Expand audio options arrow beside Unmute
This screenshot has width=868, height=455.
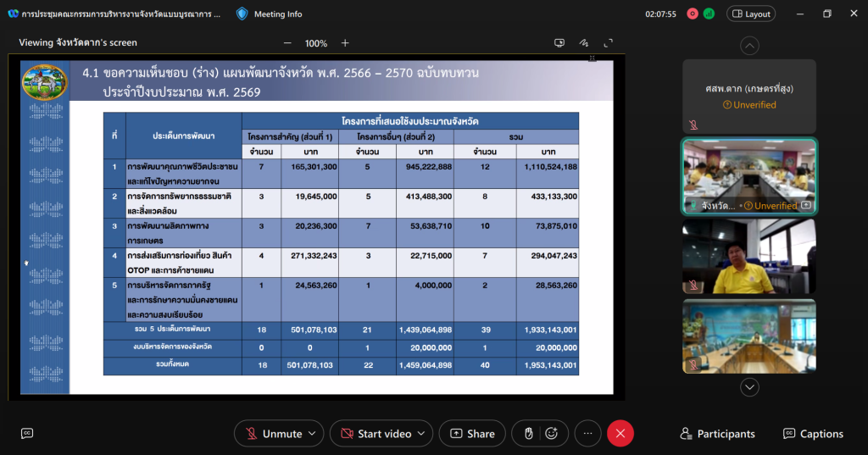pos(312,434)
